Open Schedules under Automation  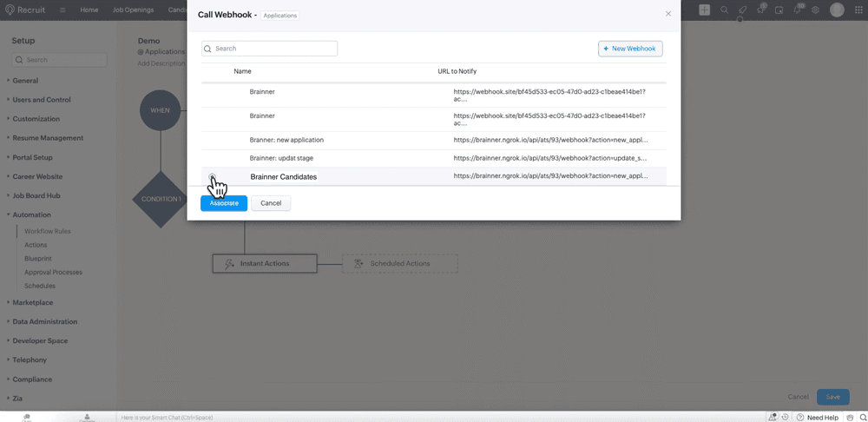(x=40, y=286)
